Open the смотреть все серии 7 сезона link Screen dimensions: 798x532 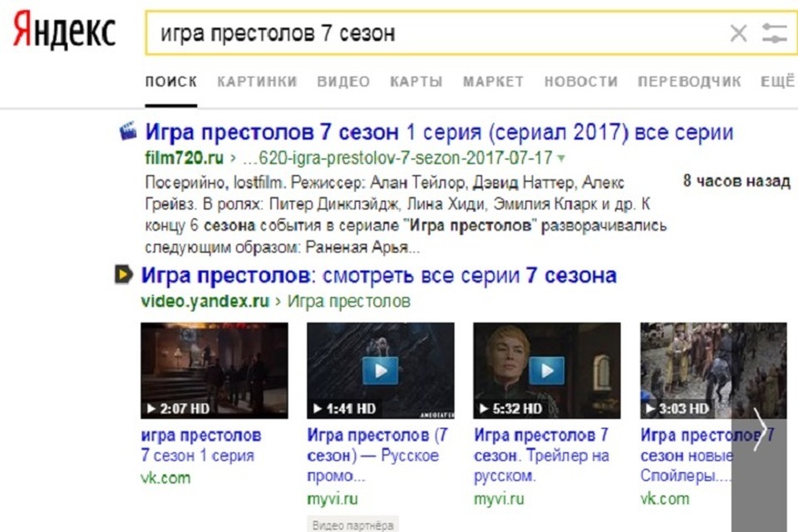pyautogui.click(x=378, y=275)
